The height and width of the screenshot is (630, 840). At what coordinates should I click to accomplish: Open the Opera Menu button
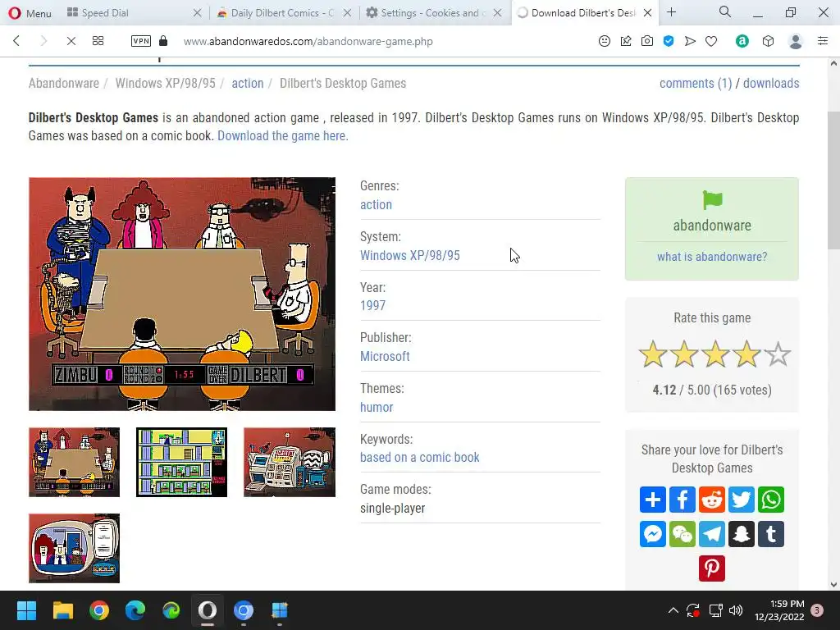30,13
